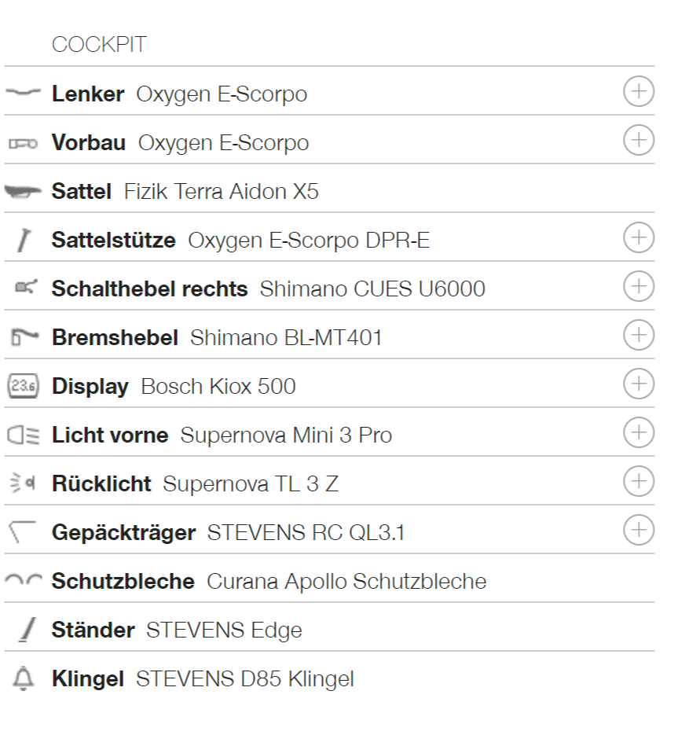Viewport: 700px width, 746px height.
Task: Click the shifter icon beside Schalthebel rechts
Action: [26, 287]
